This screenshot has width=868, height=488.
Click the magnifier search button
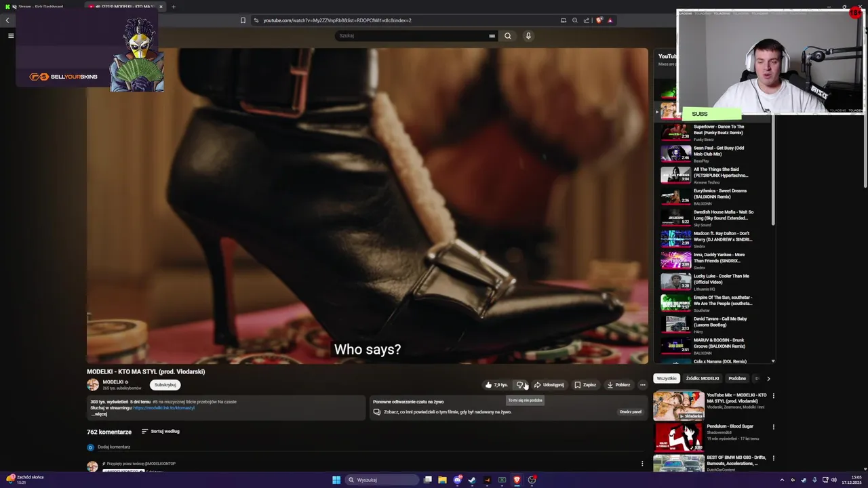tap(507, 36)
